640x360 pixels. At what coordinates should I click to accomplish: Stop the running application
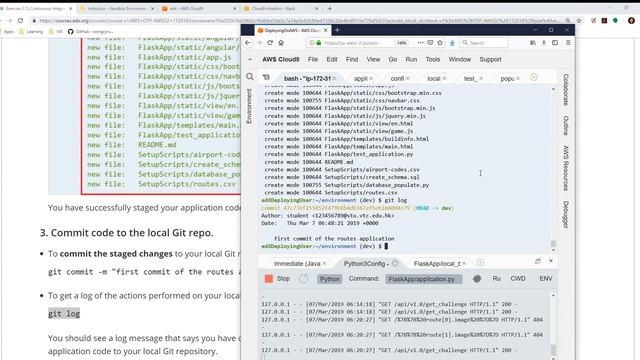[278, 278]
